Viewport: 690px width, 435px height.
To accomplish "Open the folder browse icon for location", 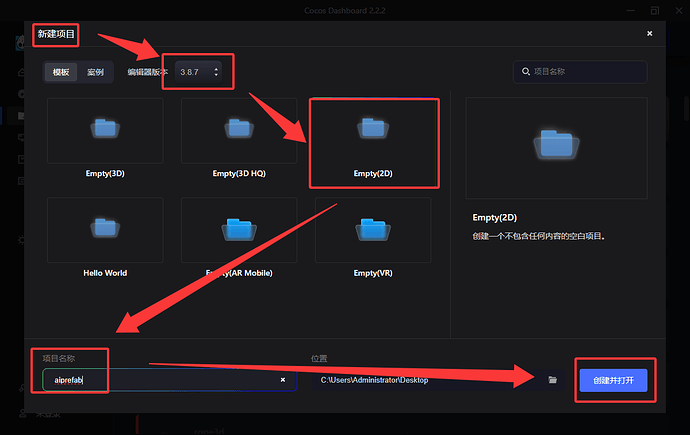I will [x=553, y=380].
